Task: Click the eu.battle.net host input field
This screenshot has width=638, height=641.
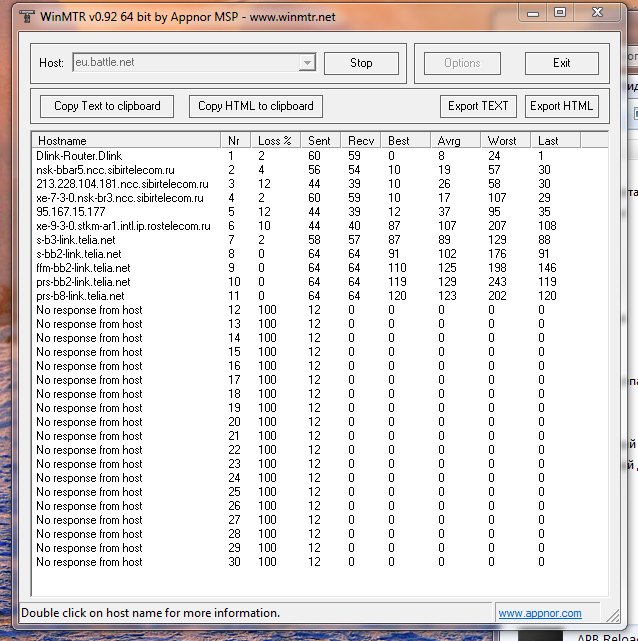Action: pos(185,63)
